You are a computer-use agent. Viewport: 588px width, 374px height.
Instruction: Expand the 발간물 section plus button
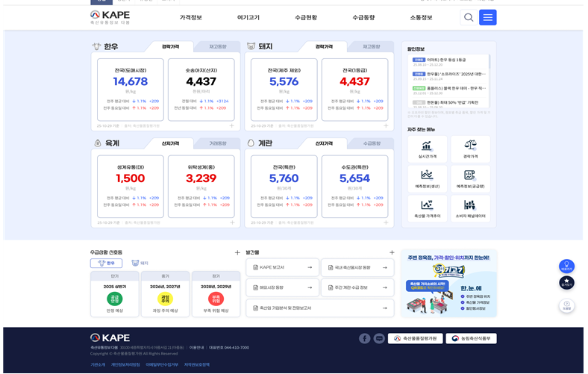coord(391,253)
